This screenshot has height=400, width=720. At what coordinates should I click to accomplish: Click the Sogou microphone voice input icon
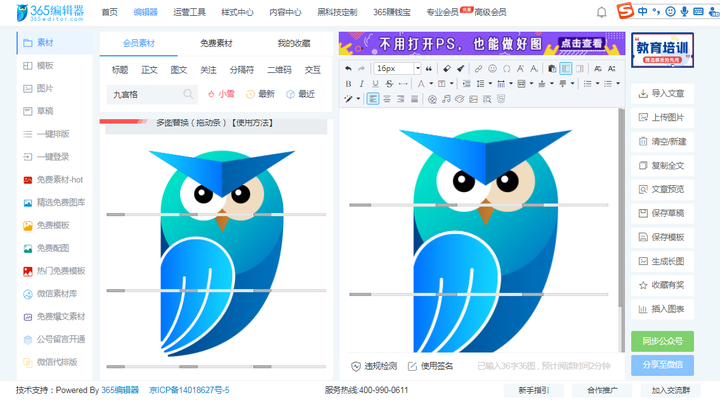[x=684, y=11]
